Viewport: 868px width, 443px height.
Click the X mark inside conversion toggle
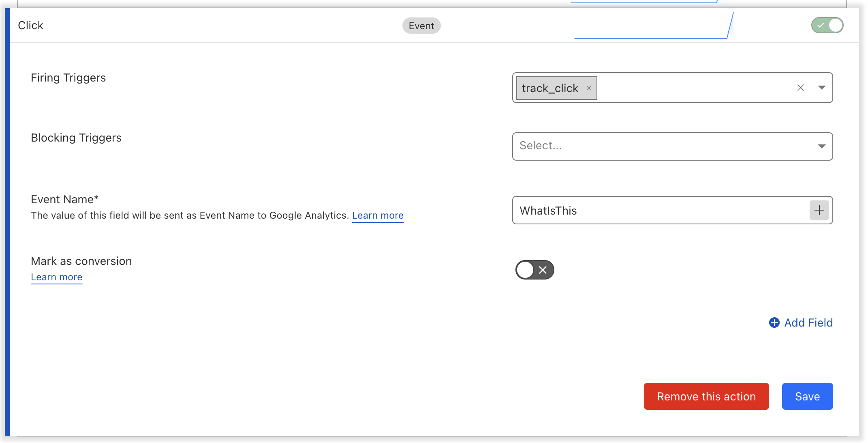[543, 270]
